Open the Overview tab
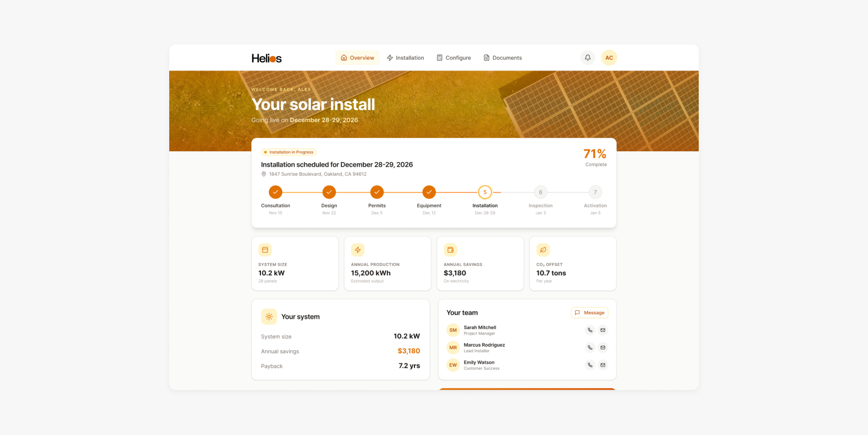The image size is (868, 435). click(x=358, y=58)
